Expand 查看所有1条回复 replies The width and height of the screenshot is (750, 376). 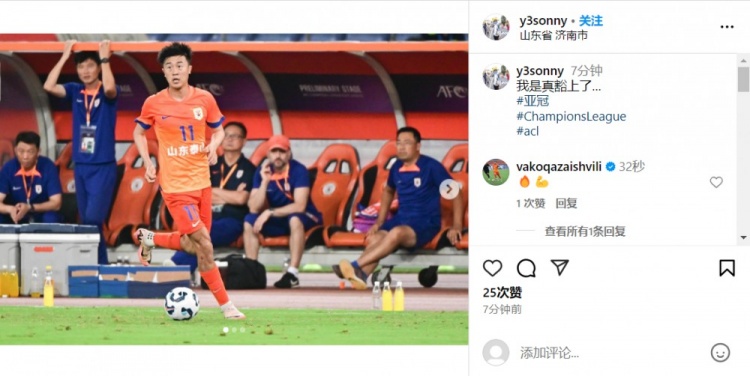coord(585,232)
